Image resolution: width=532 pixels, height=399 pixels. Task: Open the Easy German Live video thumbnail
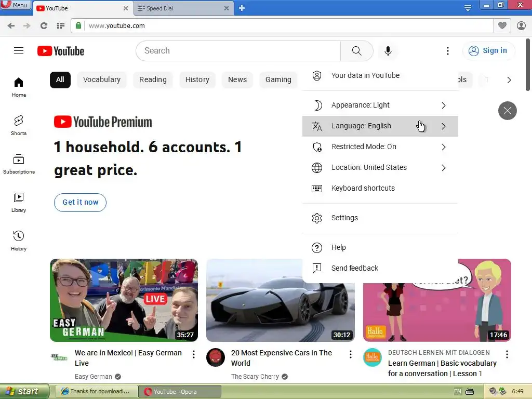tap(124, 300)
